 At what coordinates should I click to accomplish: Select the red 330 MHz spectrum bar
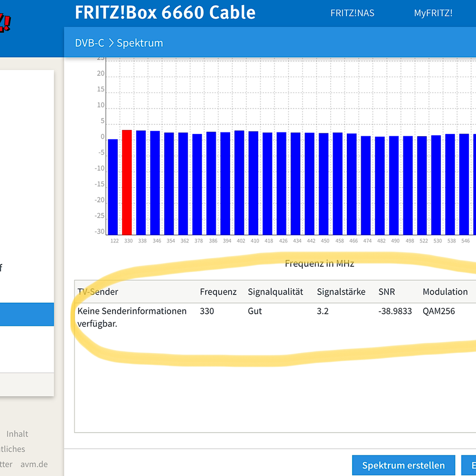(127, 182)
